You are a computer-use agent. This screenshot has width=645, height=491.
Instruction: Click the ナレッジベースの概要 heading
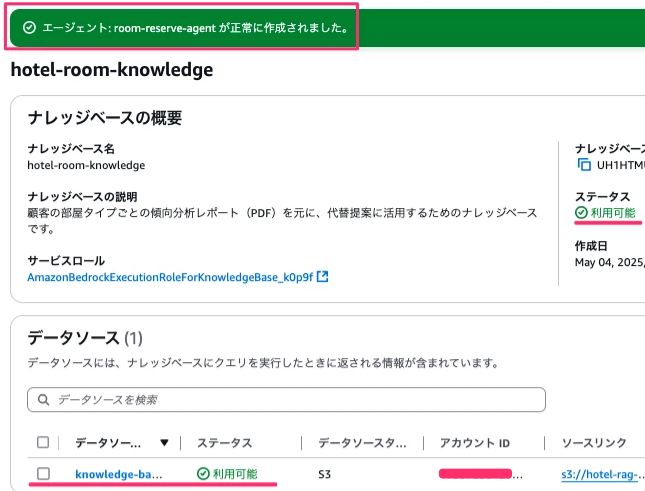pos(105,118)
